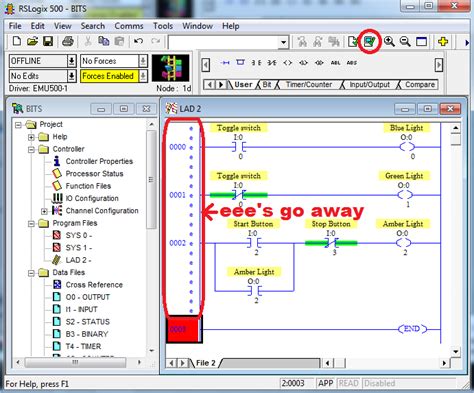
Task: Switch to the Compare tab
Action: tap(420, 85)
